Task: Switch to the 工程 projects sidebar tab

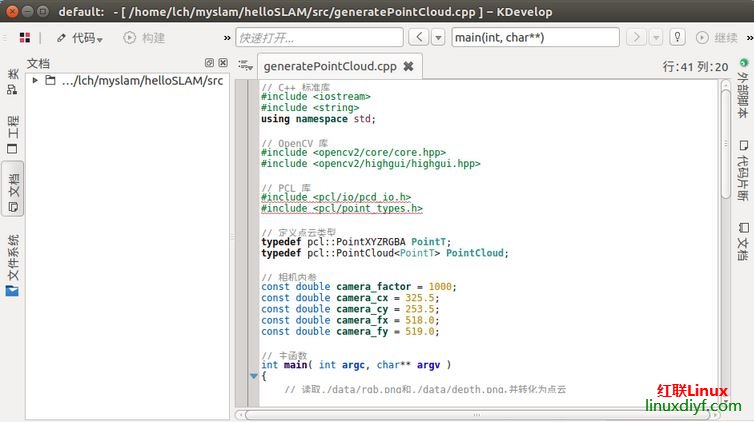Action: (x=12, y=134)
